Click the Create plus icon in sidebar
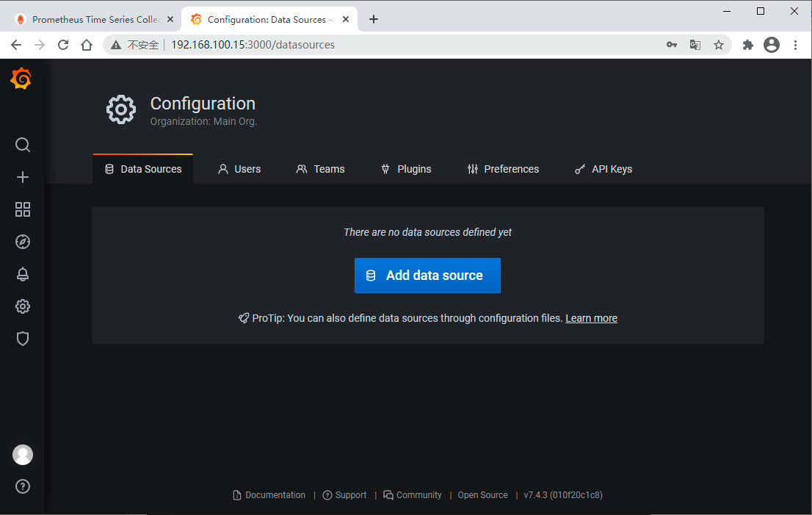The height and width of the screenshot is (515, 812). [23, 177]
